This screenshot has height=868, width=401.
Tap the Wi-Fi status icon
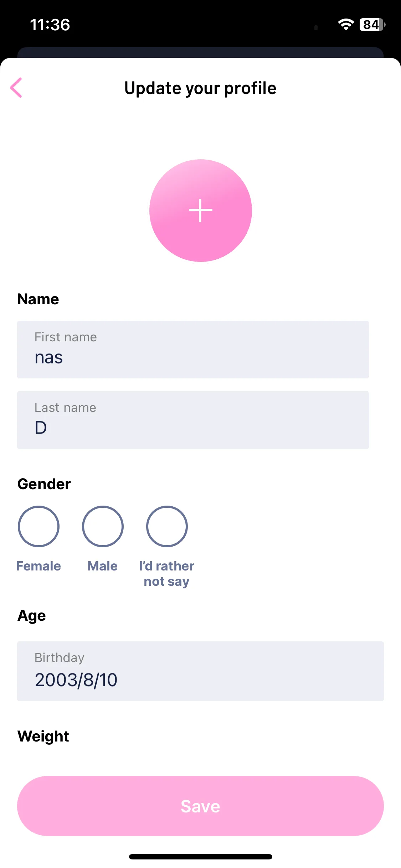(x=346, y=25)
